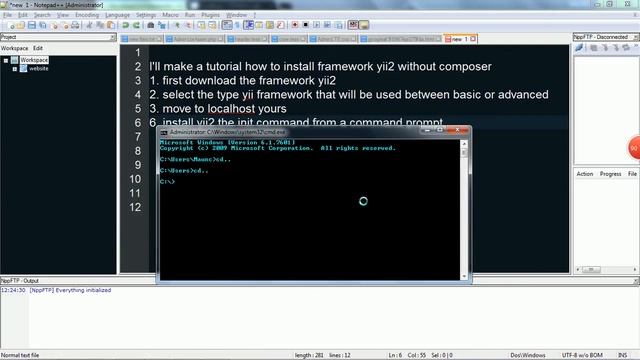The height and width of the screenshot is (360, 640).
Task: Select the website tree item
Action: 39,69
